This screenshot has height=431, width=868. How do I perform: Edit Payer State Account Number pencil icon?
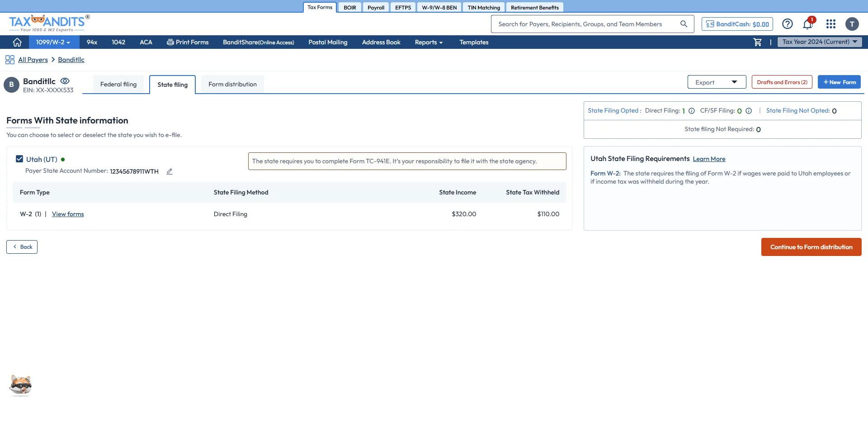(170, 171)
